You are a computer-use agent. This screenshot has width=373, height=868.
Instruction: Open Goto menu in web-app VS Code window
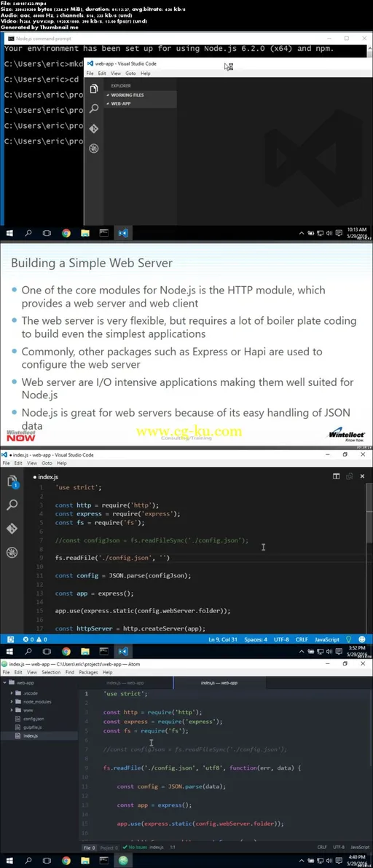[x=130, y=74]
